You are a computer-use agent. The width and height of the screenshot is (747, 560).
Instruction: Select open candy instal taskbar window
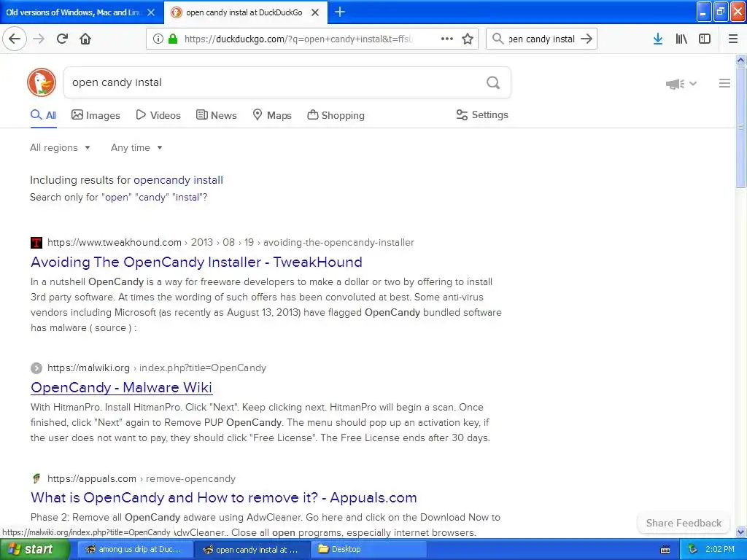(252, 550)
